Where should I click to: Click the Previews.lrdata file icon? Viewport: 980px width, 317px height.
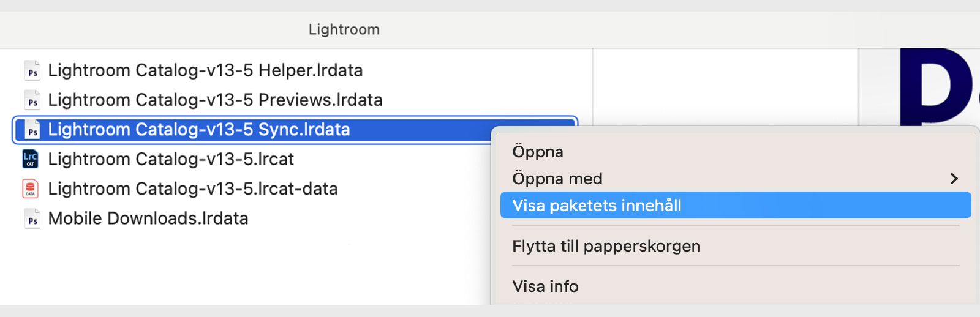[32, 100]
